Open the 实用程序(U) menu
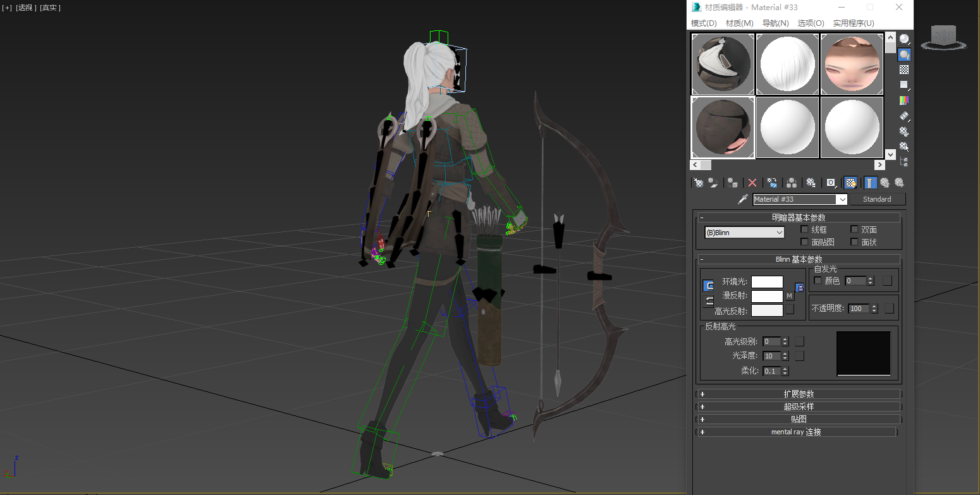This screenshot has width=980, height=495. coord(853,23)
